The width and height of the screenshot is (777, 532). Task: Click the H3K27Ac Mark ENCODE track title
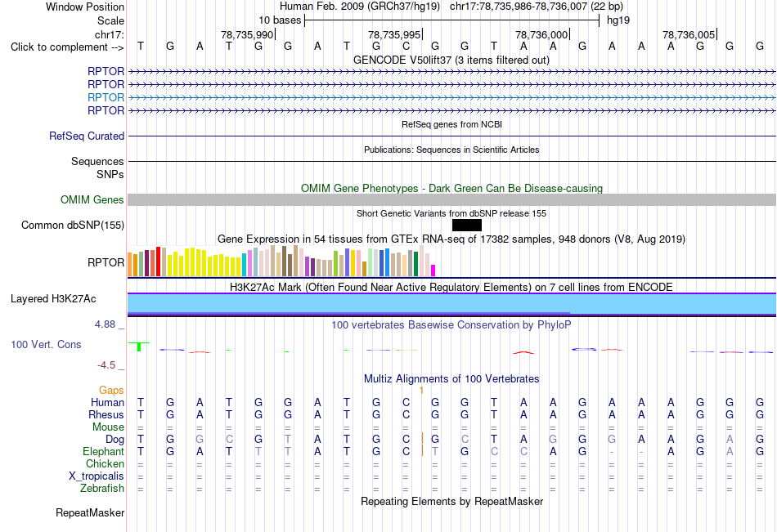click(451, 288)
